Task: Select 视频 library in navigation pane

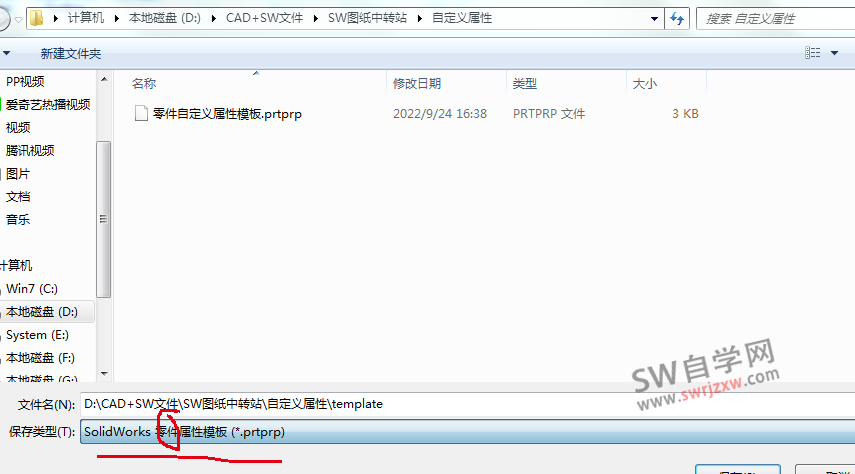Action: pos(18,128)
